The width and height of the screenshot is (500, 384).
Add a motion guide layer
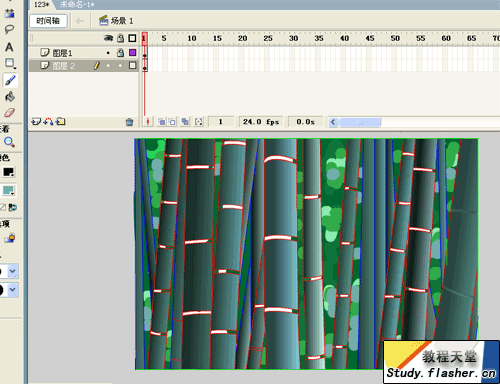48,122
